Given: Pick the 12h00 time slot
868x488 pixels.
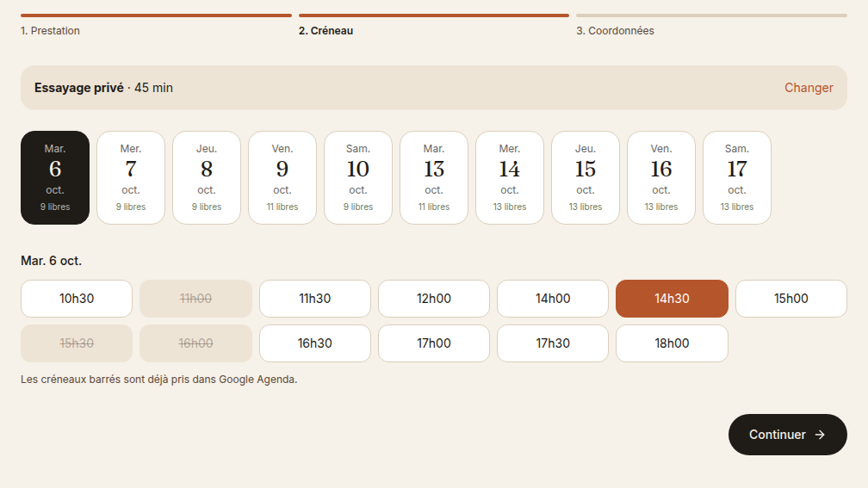Looking at the screenshot, I should pos(434,299).
